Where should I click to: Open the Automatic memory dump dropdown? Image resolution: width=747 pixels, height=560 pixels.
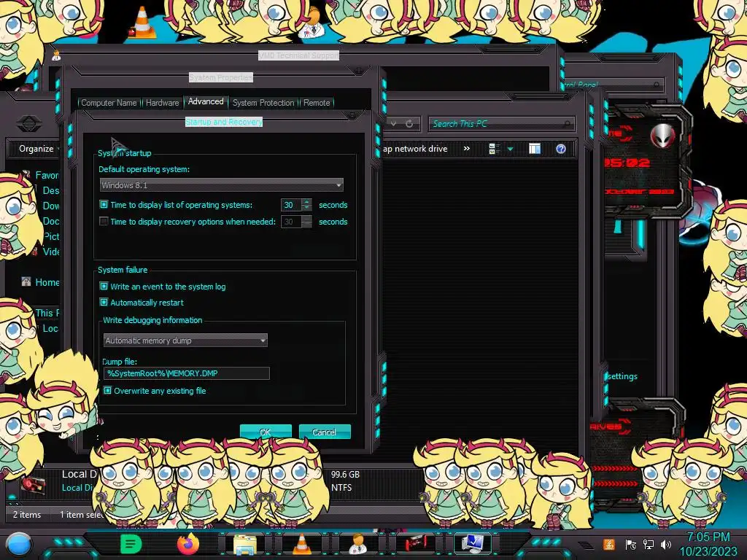(185, 341)
